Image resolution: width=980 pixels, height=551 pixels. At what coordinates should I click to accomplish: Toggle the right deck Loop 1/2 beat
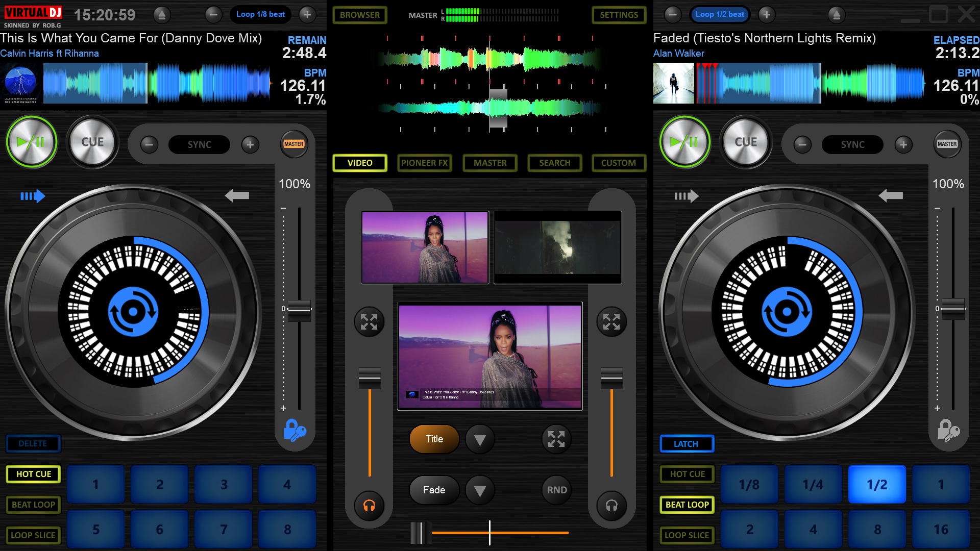[720, 15]
